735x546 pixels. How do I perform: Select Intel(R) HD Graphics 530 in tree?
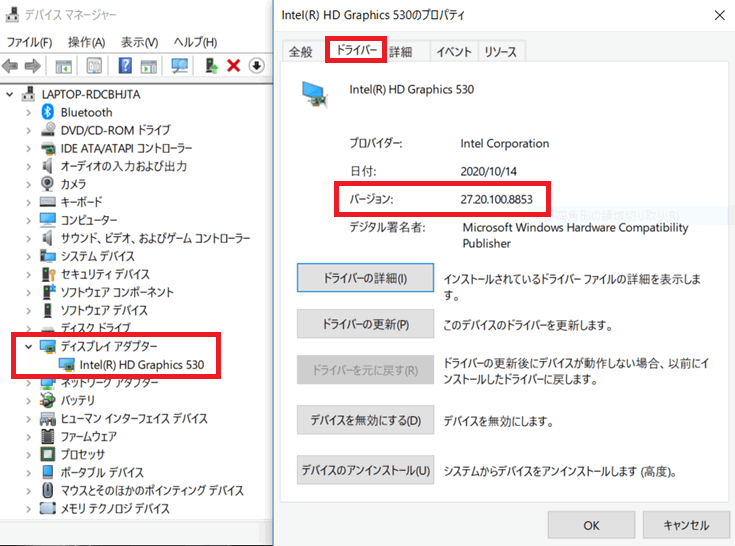(142, 365)
